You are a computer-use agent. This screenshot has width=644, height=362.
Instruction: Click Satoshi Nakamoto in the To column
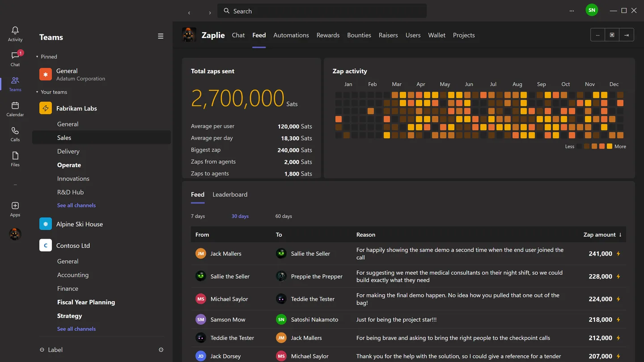[314, 320]
